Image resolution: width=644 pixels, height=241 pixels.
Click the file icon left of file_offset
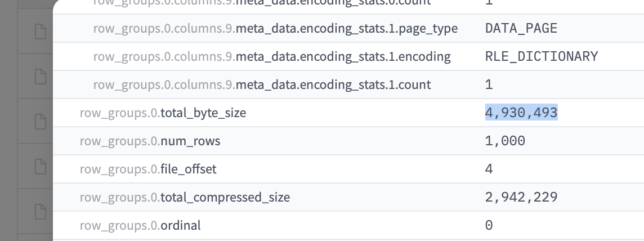point(40,167)
